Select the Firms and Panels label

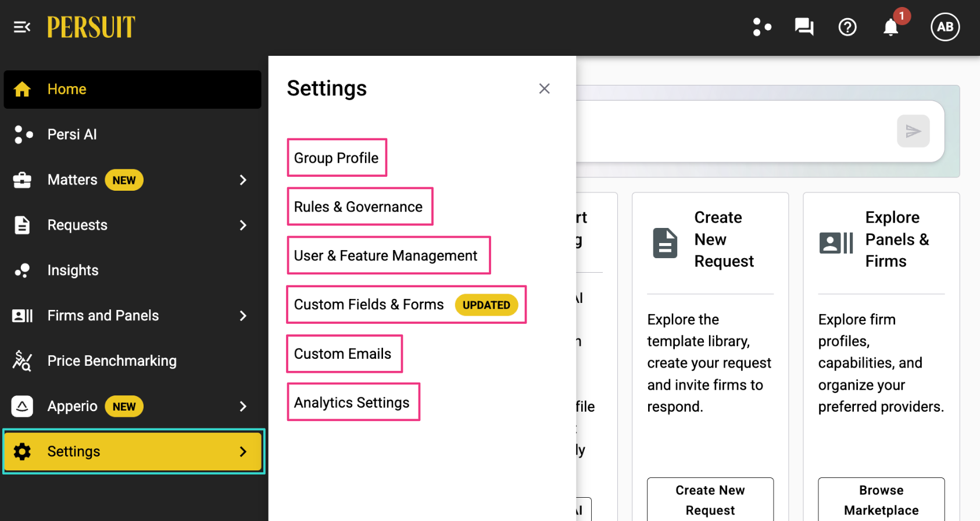(x=103, y=316)
